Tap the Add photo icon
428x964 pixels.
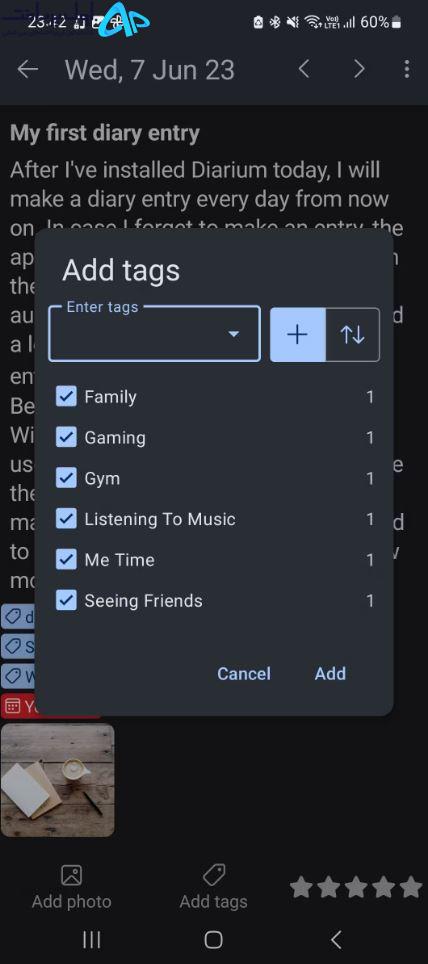click(x=71, y=875)
